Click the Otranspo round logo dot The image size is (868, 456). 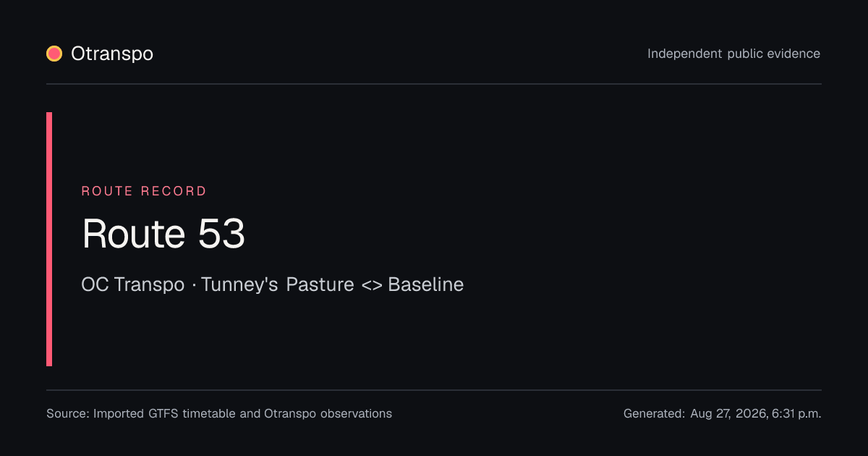pos(54,54)
